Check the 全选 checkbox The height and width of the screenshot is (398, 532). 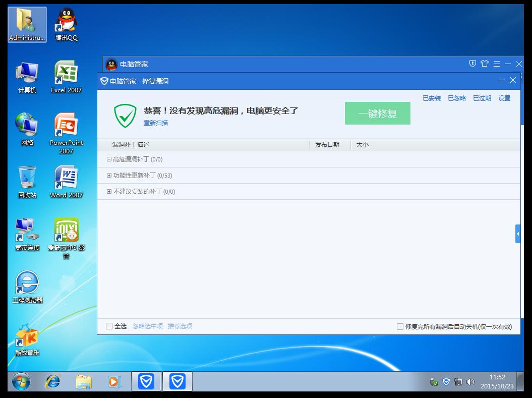pyautogui.click(x=109, y=326)
